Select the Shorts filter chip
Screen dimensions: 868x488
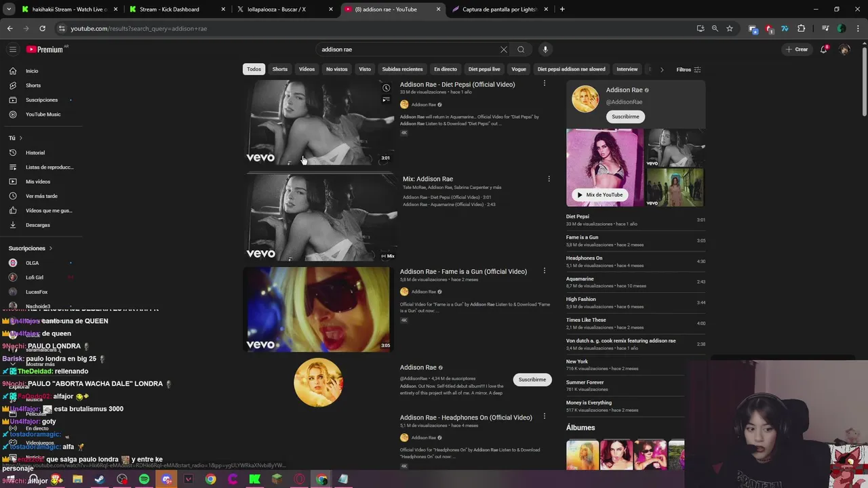pos(280,69)
